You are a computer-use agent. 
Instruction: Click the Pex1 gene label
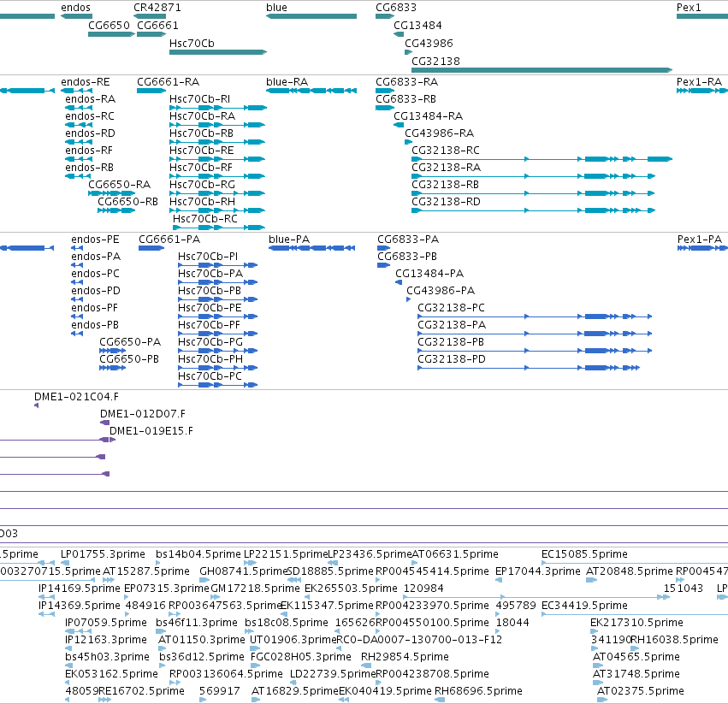689,8
